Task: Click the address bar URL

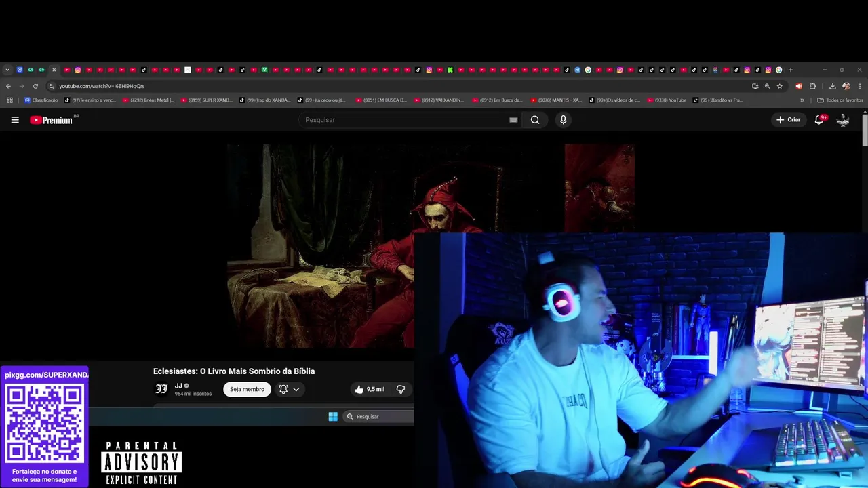Action: point(102,86)
